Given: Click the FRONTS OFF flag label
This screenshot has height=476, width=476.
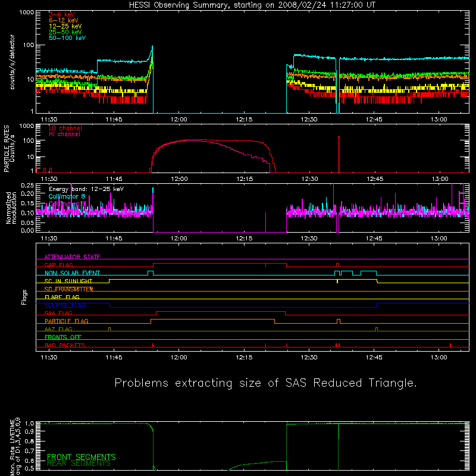Looking at the screenshot, I should 63,337.
